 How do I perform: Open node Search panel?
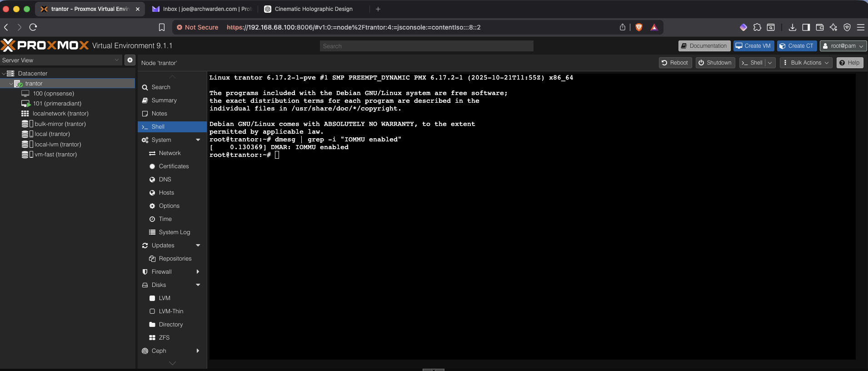[161, 87]
